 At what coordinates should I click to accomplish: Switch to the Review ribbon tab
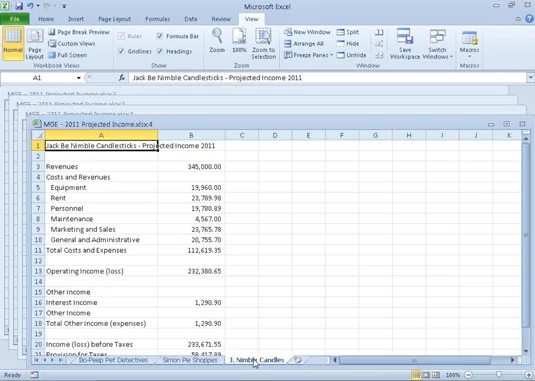[221, 19]
